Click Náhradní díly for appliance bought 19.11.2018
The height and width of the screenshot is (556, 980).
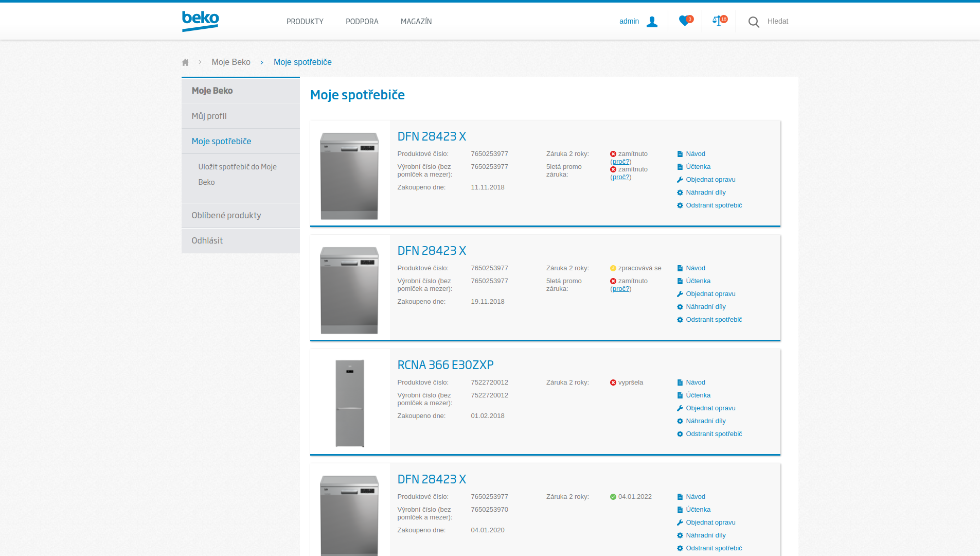click(706, 307)
